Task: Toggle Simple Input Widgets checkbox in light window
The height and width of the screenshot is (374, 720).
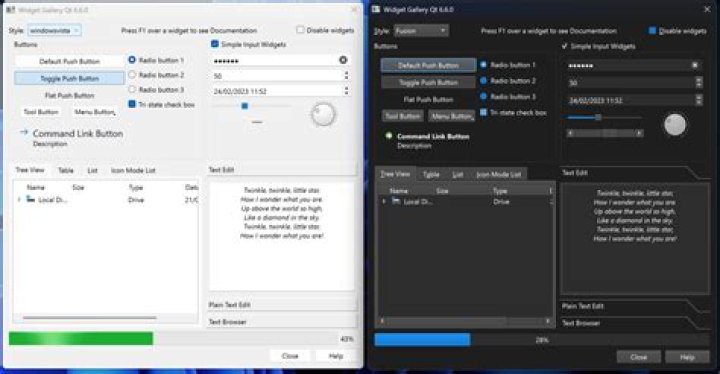Action: point(214,44)
